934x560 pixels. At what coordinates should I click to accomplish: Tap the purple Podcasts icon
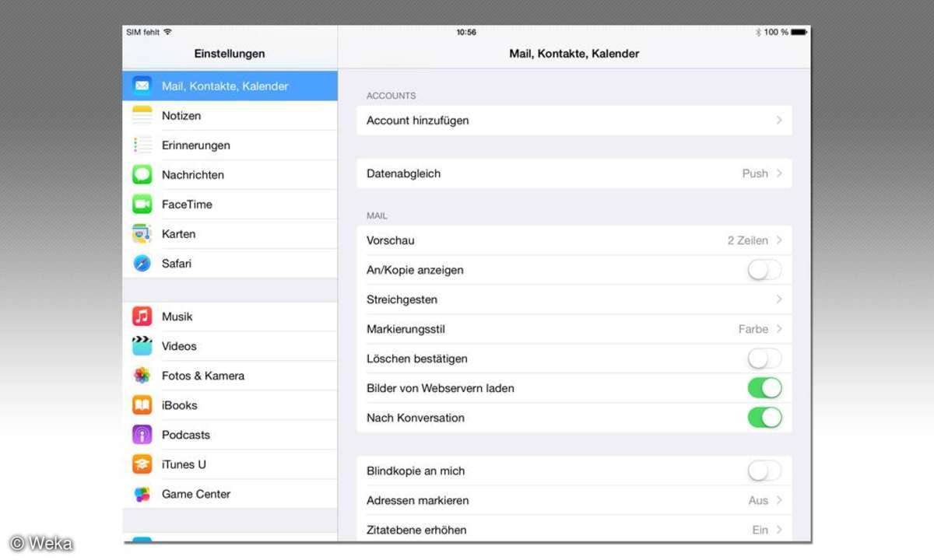[142, 434]
